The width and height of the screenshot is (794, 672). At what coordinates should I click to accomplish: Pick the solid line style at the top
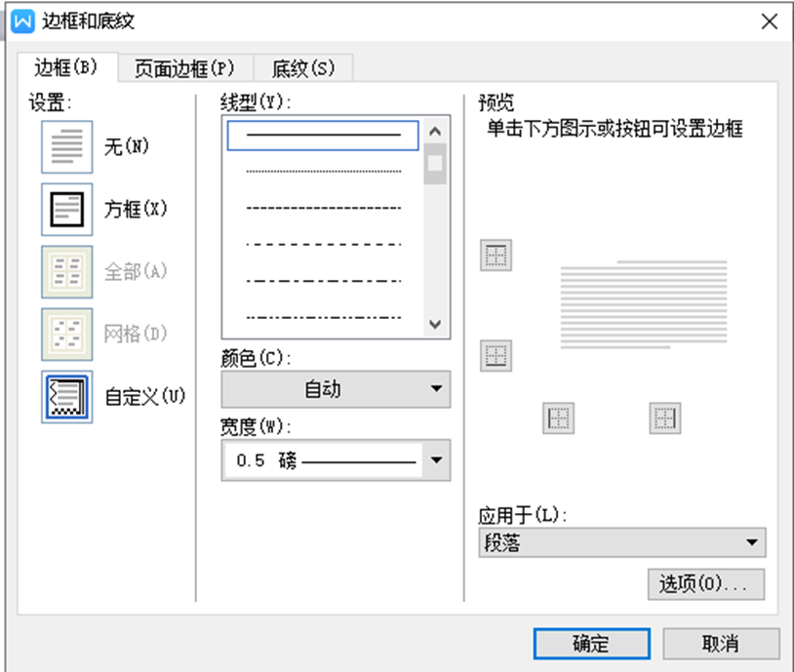click(x=323, y=135)
